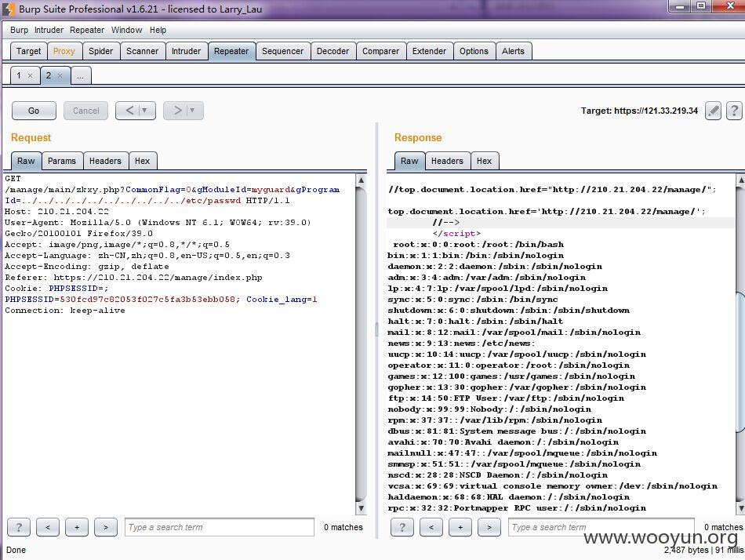Click the Go button to send request
The height and width of the screenshot is (560, 745).
tap(34, 111)
